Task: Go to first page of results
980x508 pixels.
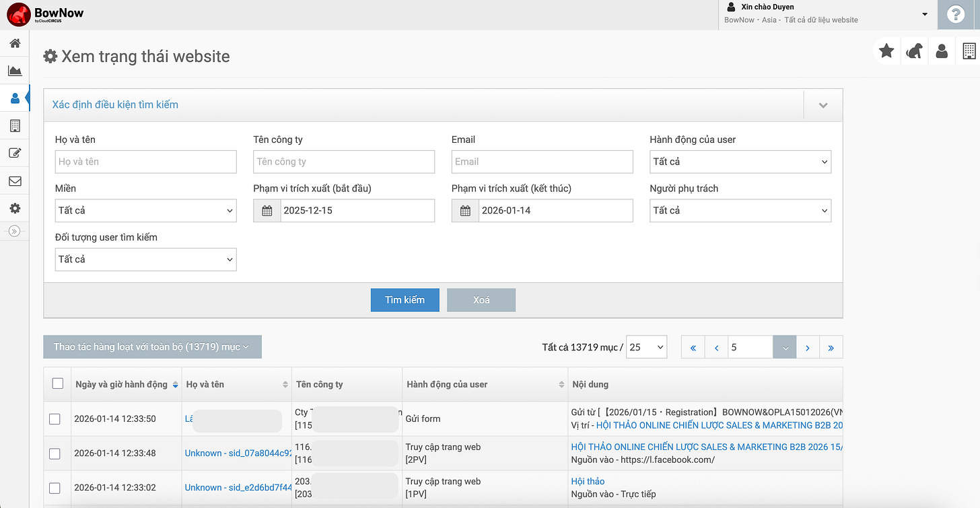Action: coord(693,348)
